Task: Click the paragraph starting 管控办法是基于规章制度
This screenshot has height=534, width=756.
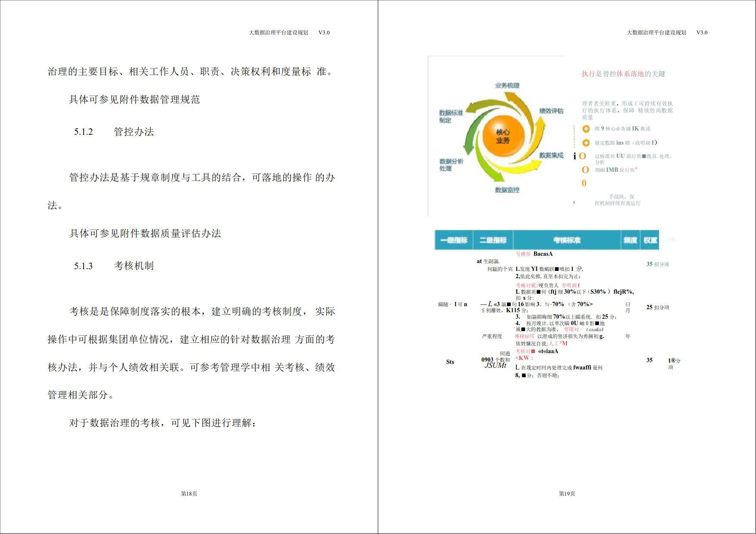Action: (191, 191)
